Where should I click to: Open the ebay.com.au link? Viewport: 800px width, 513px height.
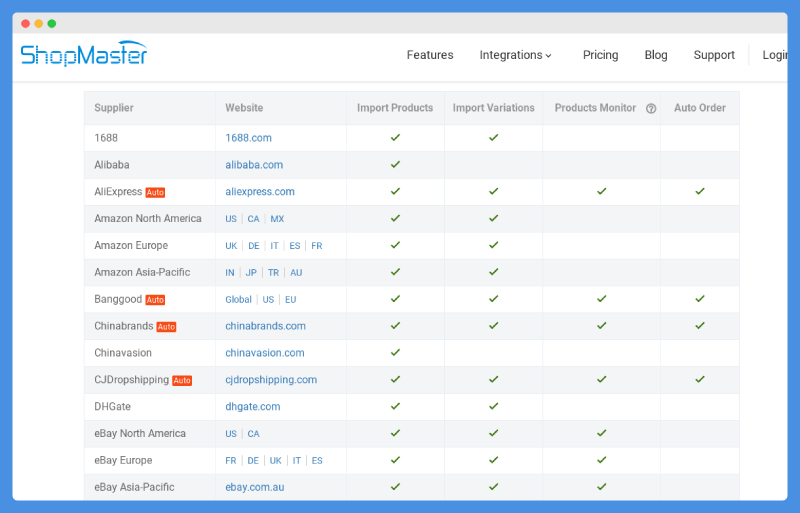(x=255, y=487)
